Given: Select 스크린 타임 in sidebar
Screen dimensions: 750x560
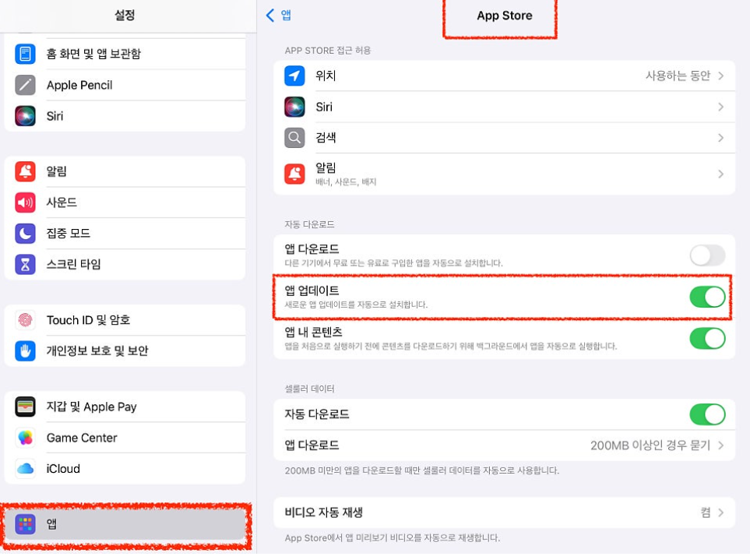Looking at the screenshot, I should pyautogui.click(x=125, y=265).
